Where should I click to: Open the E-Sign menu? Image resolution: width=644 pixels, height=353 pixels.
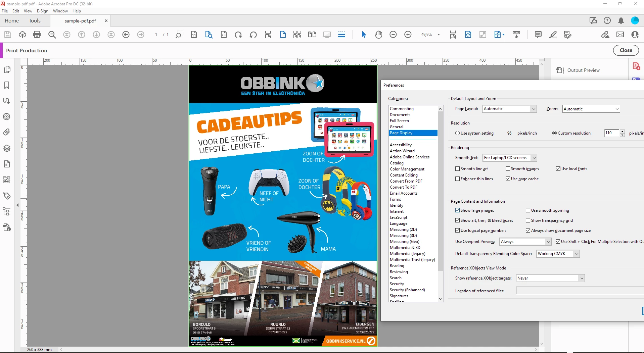[43, 11]
